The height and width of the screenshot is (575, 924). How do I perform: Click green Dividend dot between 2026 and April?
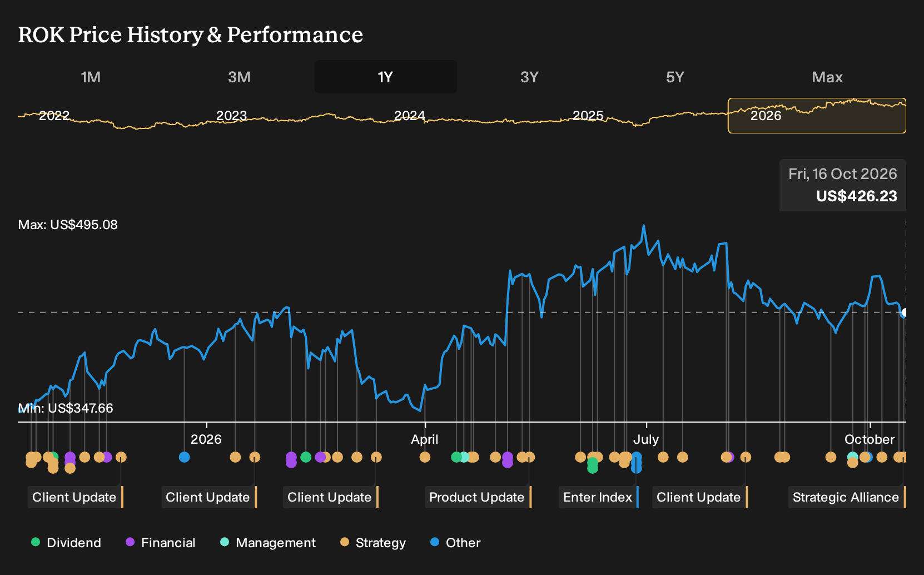(305, 457)
